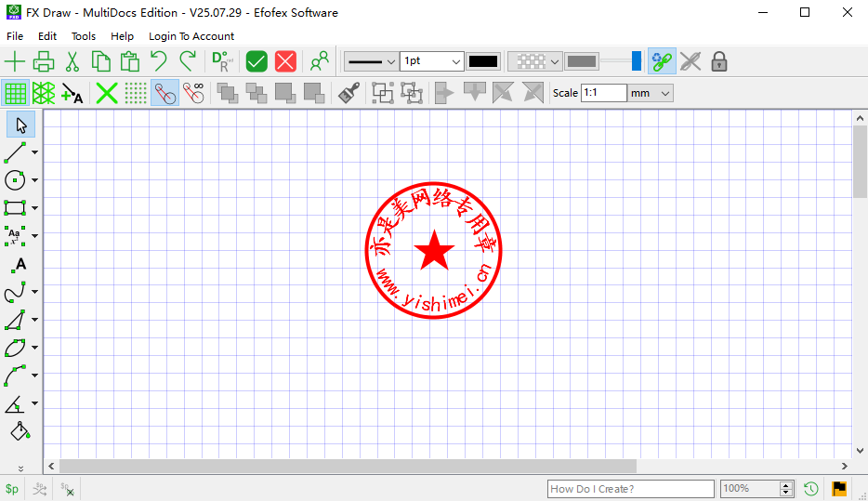The height and width of the screenshot is (501, 868).
Task: Toggle the triangular isometric grid
Action: coord(44,93)
